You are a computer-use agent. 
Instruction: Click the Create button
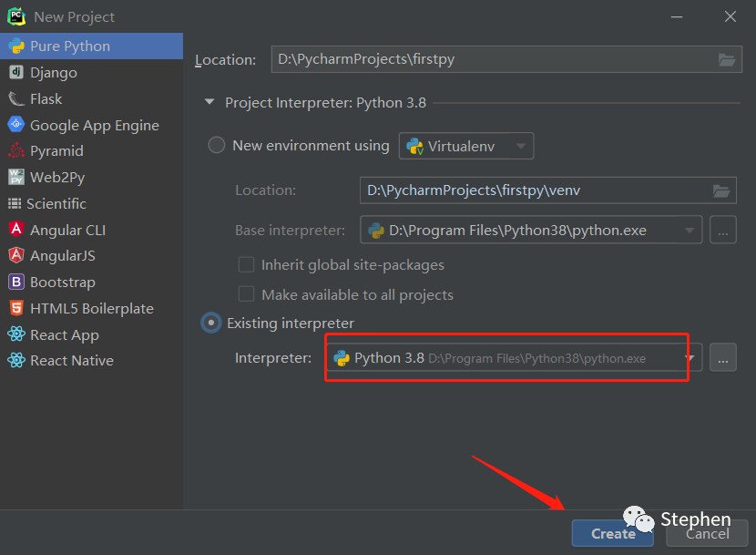[x=613, y=533]
